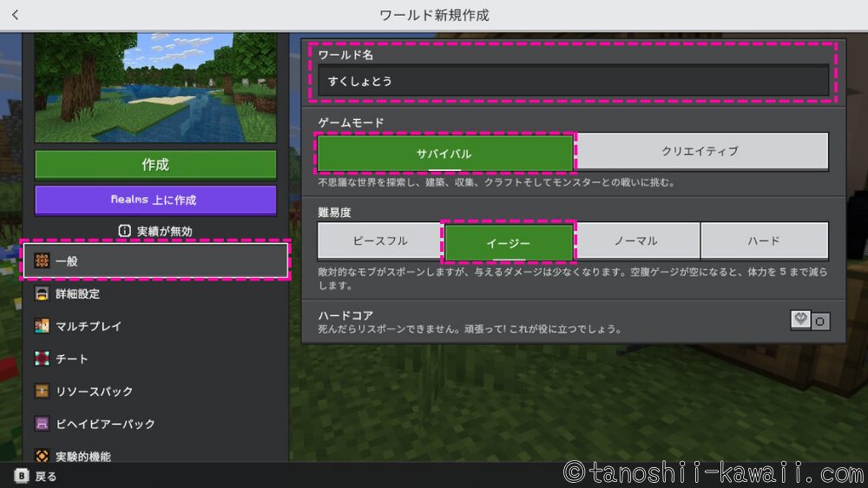This screenshot has width=868, height=488.
Task: Open the ビヘイビアーパック tab
Action: coord(155,424)
